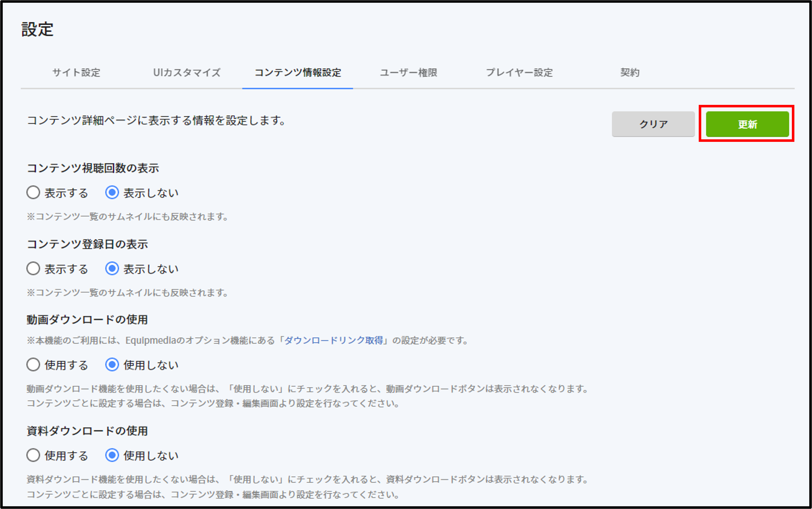The width and height of the screenshot is (812, 509).
Task: Select 表示する for コンテンツ視聴回数の表示
Action: (x=33, y=193)
